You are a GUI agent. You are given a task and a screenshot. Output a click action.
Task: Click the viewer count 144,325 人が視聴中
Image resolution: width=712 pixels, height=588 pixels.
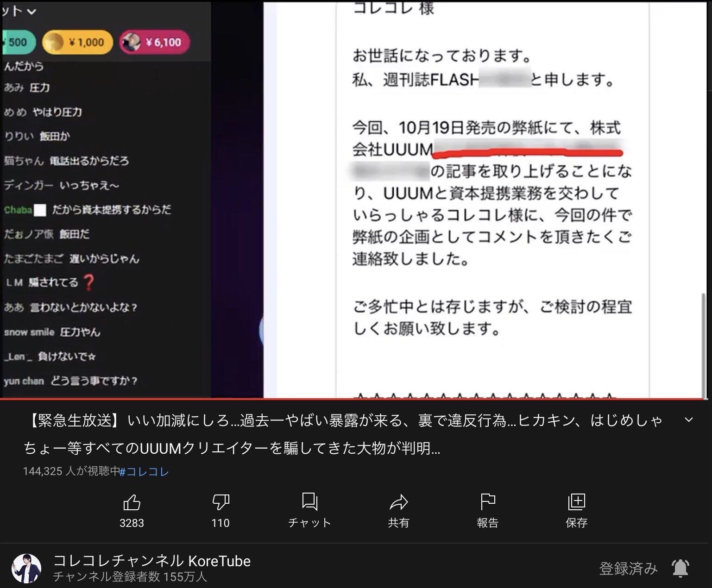point(71,472)
